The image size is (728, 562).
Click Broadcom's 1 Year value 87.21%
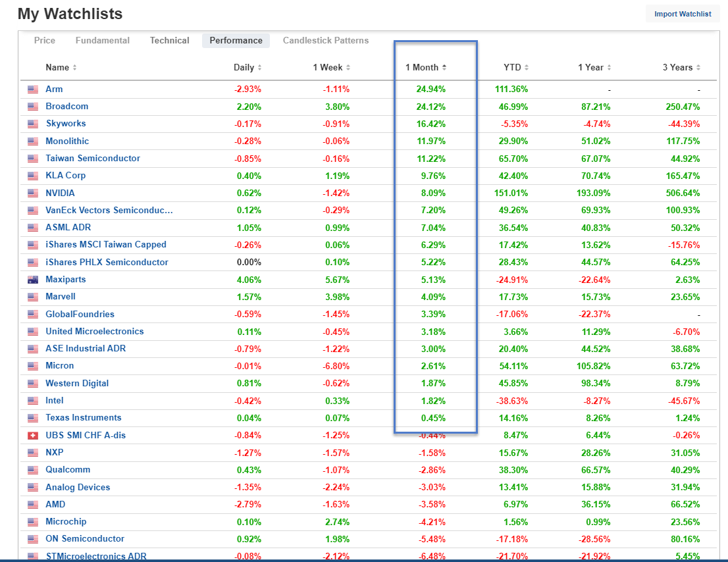pos(596,107)
